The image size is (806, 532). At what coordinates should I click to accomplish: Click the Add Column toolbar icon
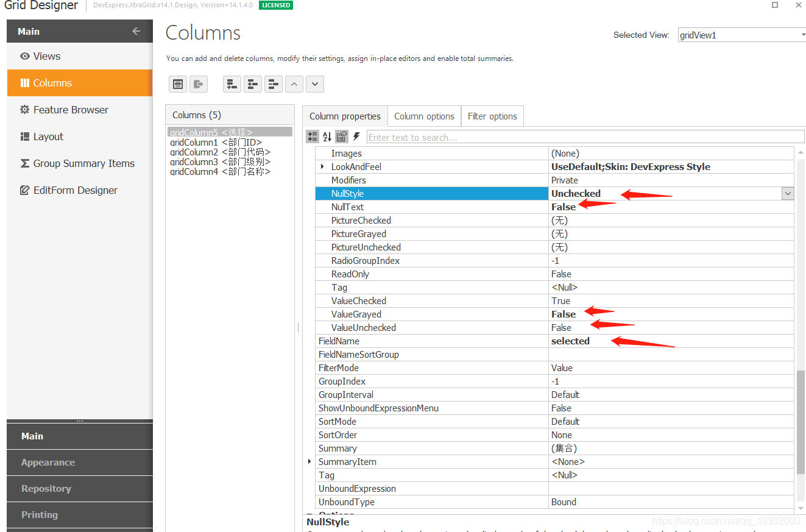click(x=232, y=84)
